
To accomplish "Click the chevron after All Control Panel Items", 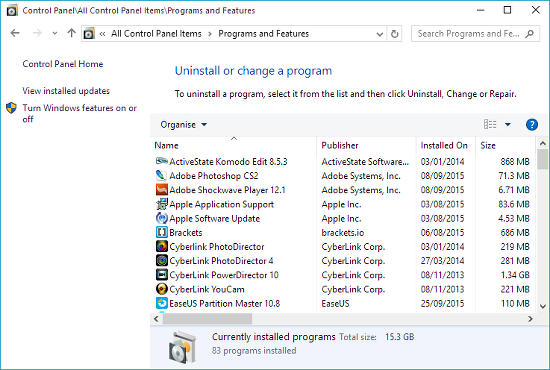I will [x=210, y=34].
